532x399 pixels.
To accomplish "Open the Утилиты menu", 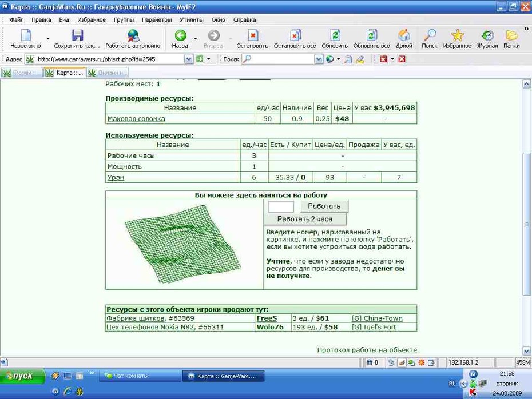I will point(192,19).
